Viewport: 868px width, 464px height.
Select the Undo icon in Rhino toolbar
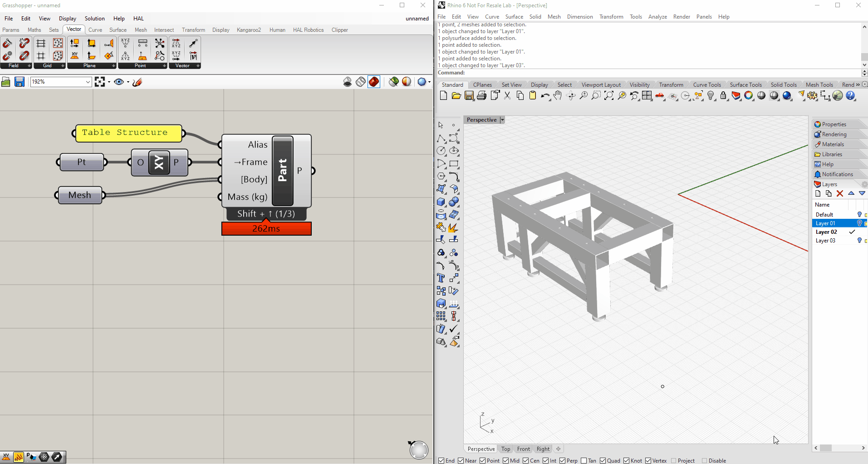point(545,95)
